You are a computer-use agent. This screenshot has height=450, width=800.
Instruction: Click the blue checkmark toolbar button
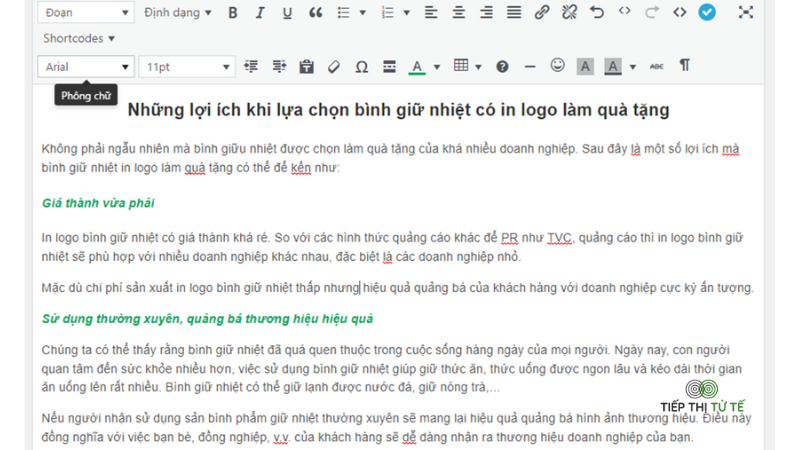tap(707, 12)
